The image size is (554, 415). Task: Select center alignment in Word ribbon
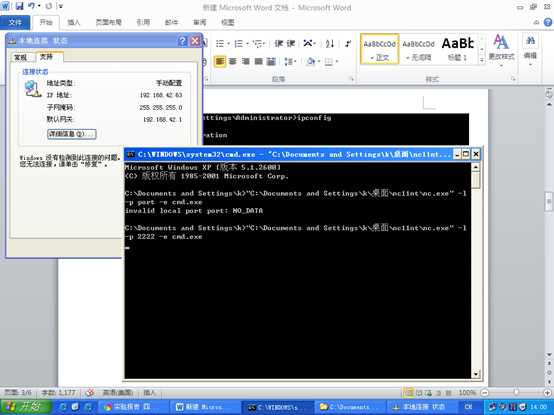pos(233,62)
